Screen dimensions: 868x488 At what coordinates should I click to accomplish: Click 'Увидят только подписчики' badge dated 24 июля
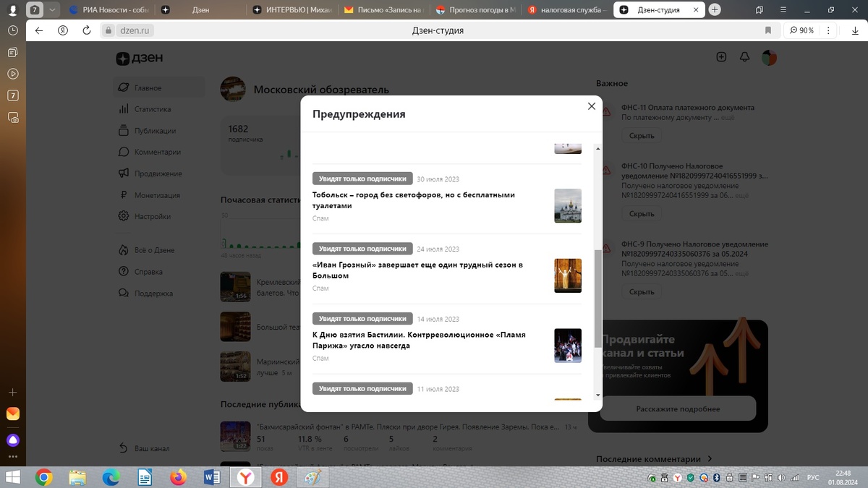click(x=362, y=249)
